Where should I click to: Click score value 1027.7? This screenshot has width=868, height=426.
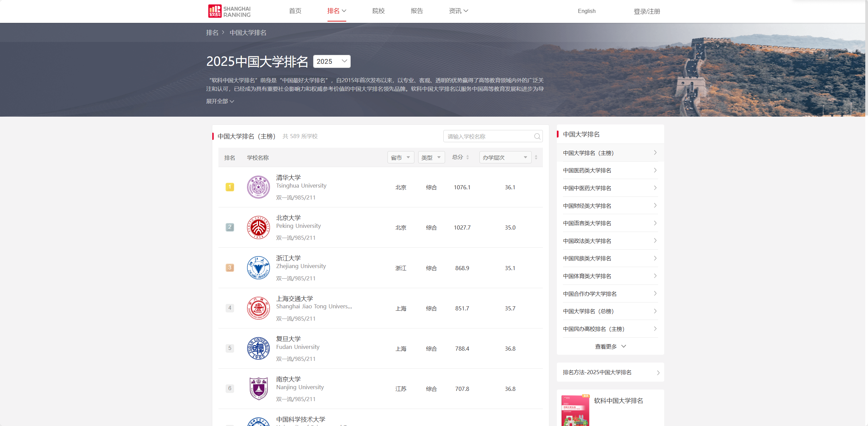[462, 227]
